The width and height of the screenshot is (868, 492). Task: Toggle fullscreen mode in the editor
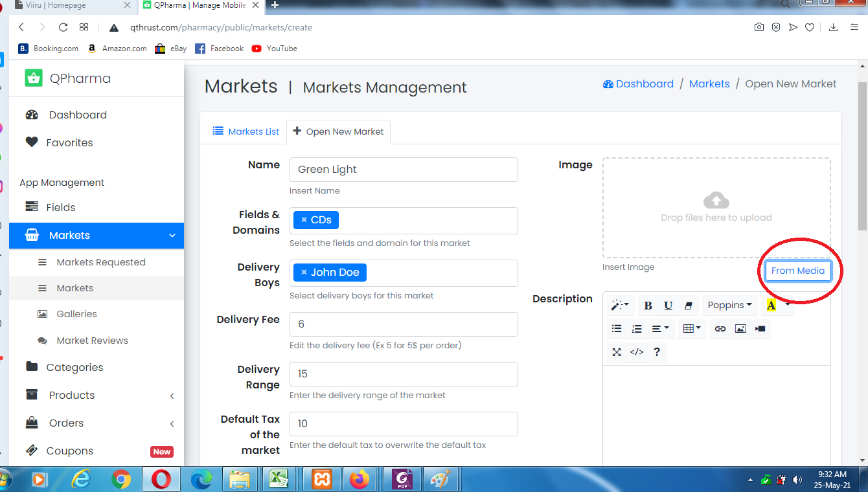click(617, 352)
